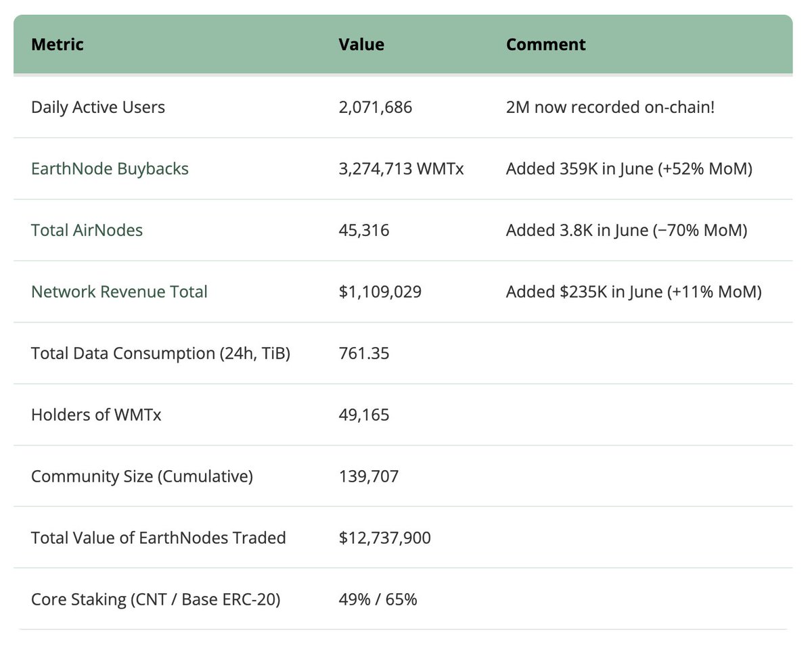
Task: Select the Total Data Consumption row
Action: pyautogui.click(x=160, y=353)
